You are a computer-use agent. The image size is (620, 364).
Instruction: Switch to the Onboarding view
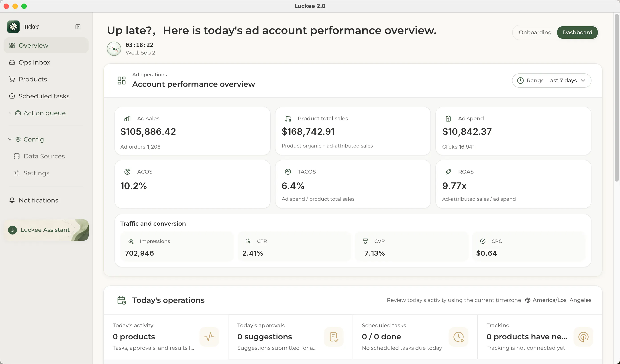pyautogui.click(x=535, y=32)
